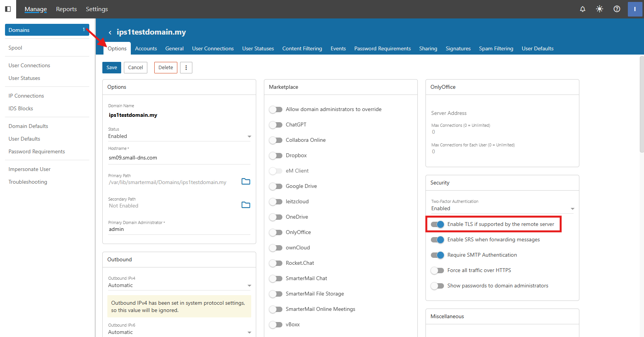The image size is (644, 337).
Task: Click the Hostname input field
Action: [179, 158]
